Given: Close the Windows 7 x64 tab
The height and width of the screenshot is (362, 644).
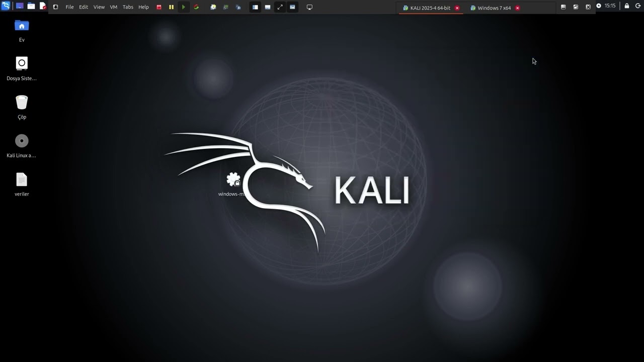Looking at the screenshot, I should tap(517, 8).
